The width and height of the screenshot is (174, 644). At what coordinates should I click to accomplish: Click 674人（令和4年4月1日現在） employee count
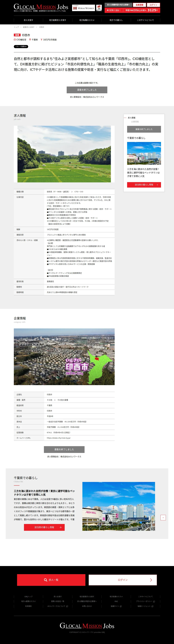pyautogui.click(x=59, y=432)
